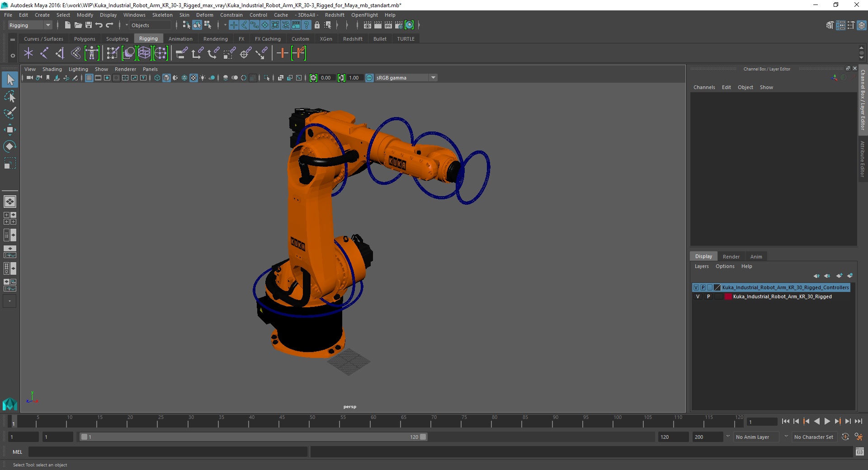
Task: Toggle playback P of KR_30_Rigged layer
Action: coord(708,297)
